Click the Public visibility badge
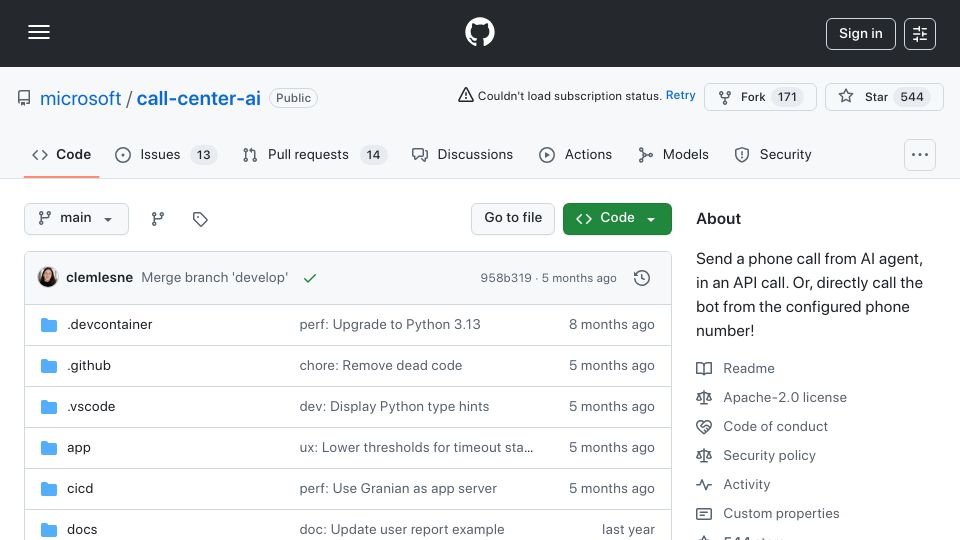This screenshot has height=540, width=960. tap(293, 98)
